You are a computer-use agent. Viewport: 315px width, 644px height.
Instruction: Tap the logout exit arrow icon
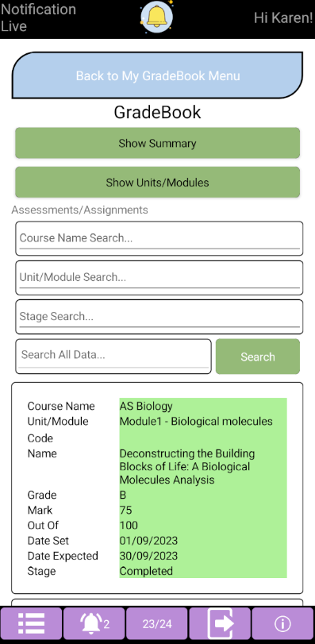click(x=220, y=624)
